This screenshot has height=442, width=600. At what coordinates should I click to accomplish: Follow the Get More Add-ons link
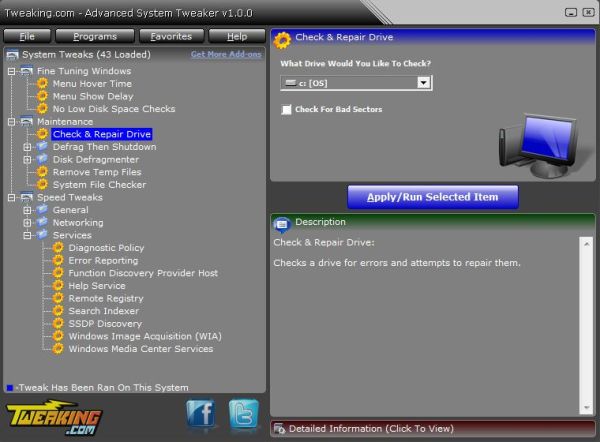coord(226,54)
